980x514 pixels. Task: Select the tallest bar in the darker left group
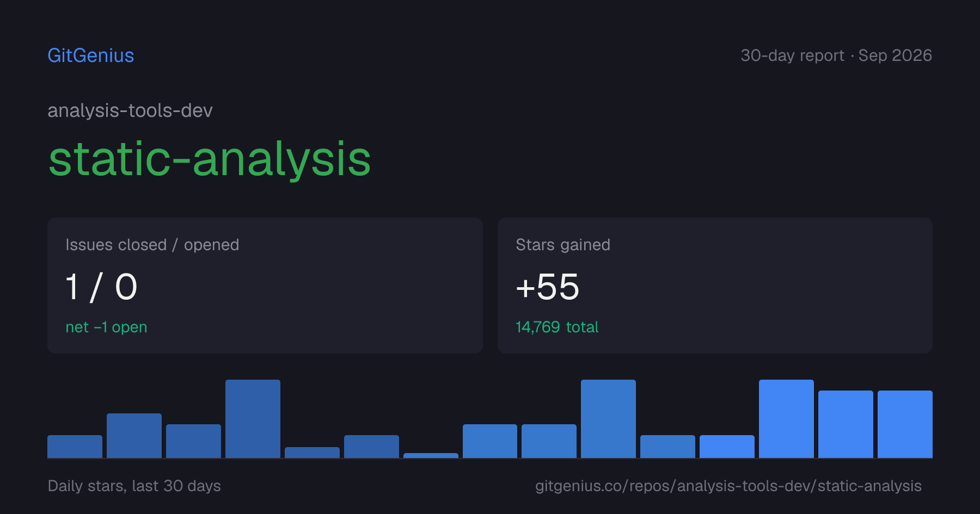click(x=253, y=419)
